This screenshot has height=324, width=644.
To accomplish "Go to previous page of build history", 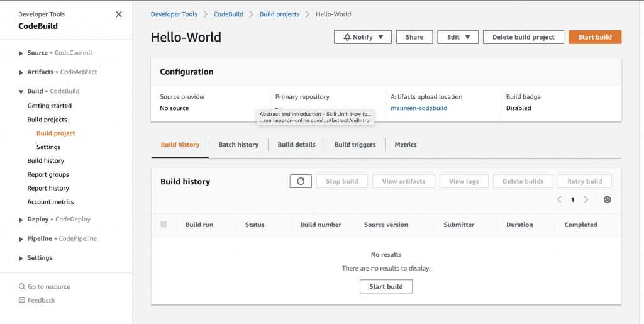I will [559, 199].
